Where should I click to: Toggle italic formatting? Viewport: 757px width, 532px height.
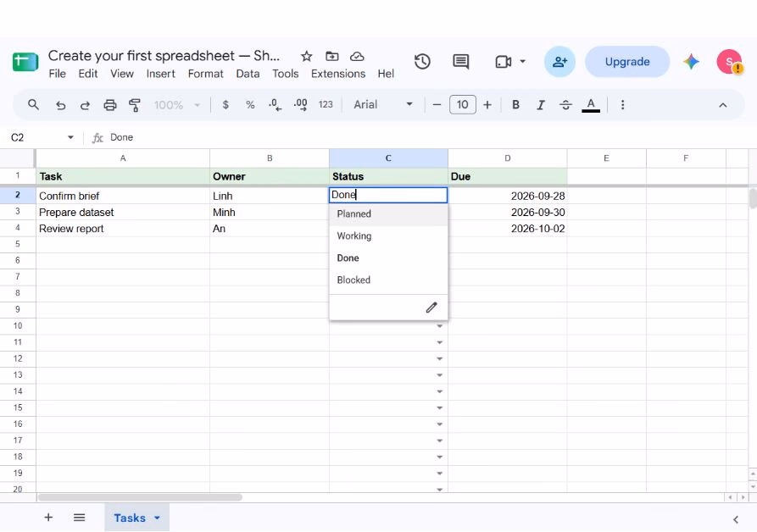click(541, 105)
